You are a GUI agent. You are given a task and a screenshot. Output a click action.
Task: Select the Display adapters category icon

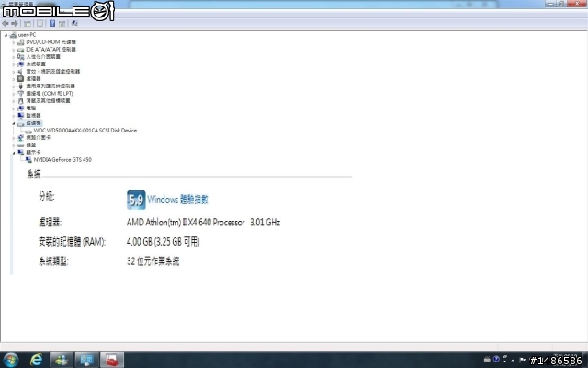click(20, 152)
